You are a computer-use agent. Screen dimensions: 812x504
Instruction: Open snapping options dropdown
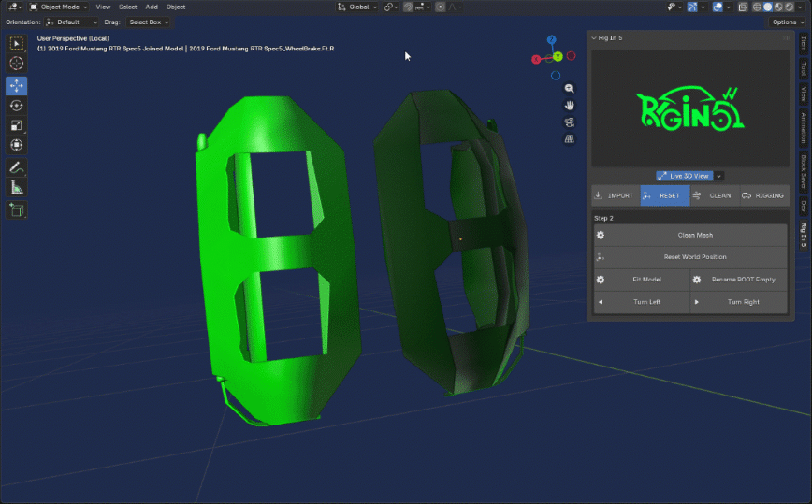423,7
